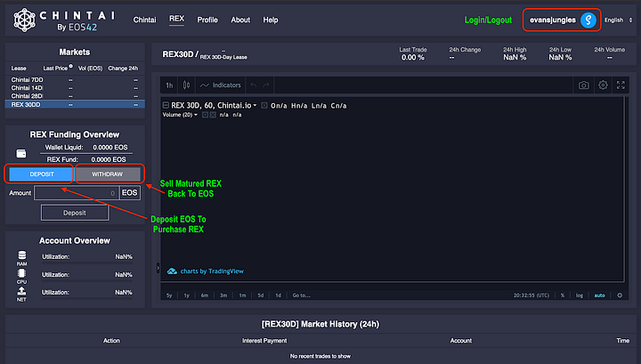Set chart range to 5d
641x364 pixels.
pos(260,295)
